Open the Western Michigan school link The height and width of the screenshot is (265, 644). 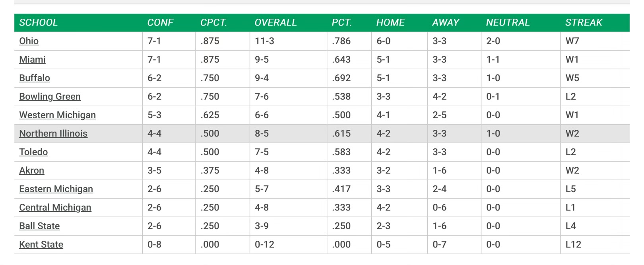(57, 115)
